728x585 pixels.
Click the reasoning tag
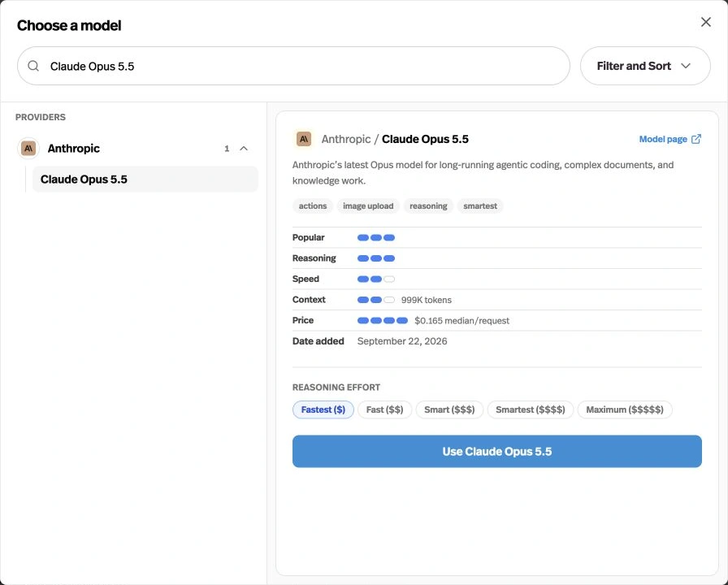click(428, 206)
